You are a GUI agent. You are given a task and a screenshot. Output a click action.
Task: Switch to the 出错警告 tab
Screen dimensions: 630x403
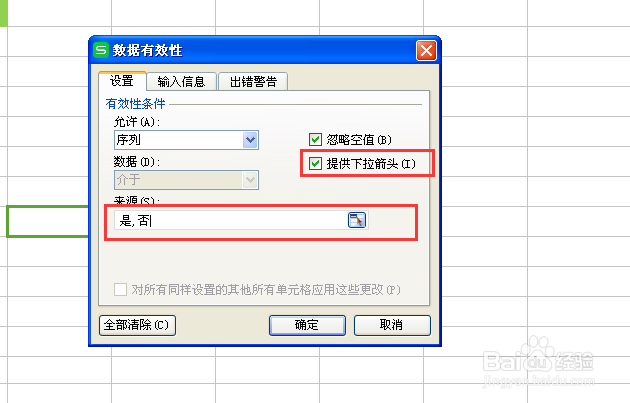pyautogui.click(x=253, y=82)
